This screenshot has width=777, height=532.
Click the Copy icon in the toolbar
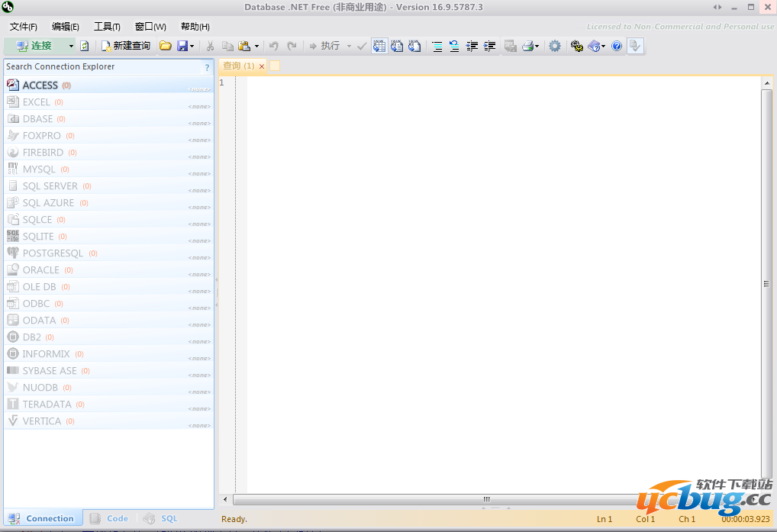click(227, 46)
